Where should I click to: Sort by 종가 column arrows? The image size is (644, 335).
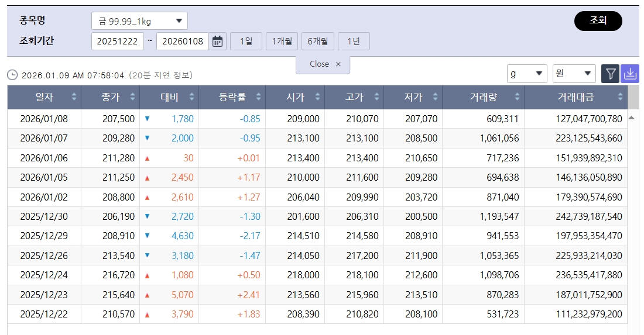(x=133, y=97)
